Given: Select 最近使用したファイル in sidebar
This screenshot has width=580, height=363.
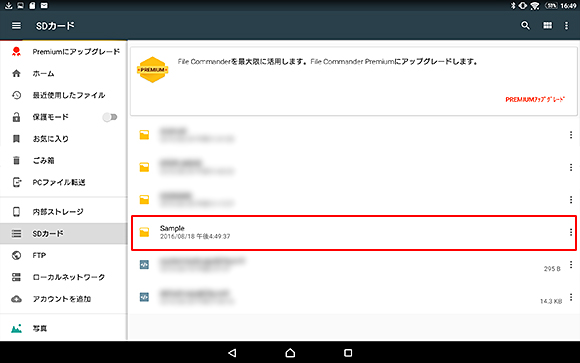Looking at the screenshot, I should click(x=69, y=95).
